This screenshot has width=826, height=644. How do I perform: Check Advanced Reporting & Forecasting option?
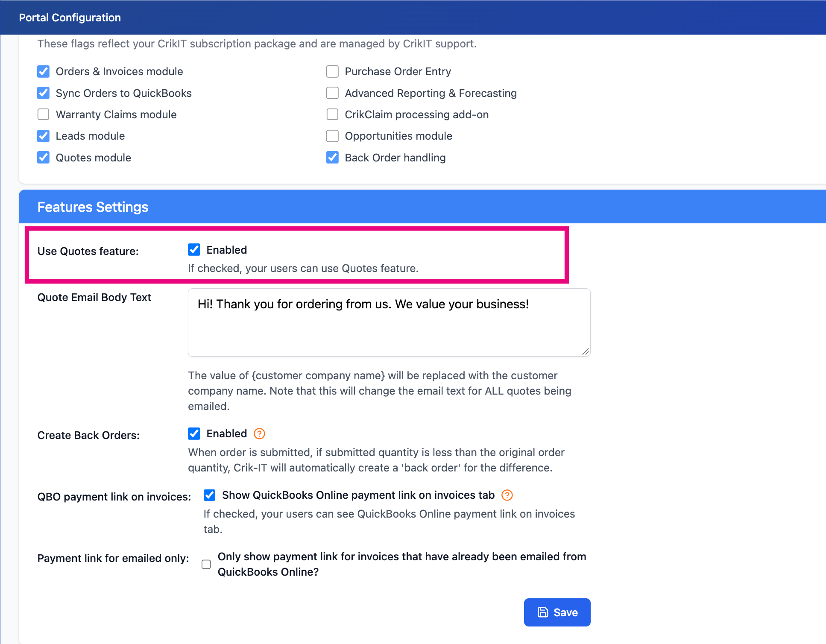click(332, 93)
